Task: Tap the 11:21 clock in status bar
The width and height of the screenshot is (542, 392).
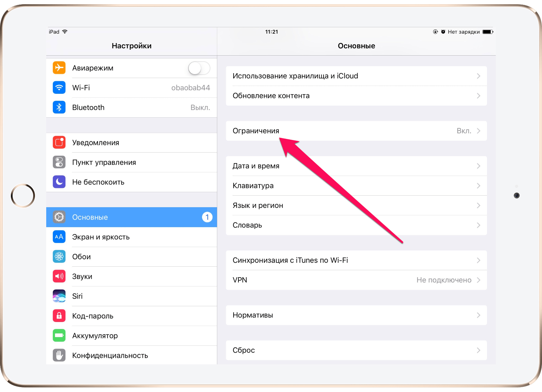Action: [272, 32]
